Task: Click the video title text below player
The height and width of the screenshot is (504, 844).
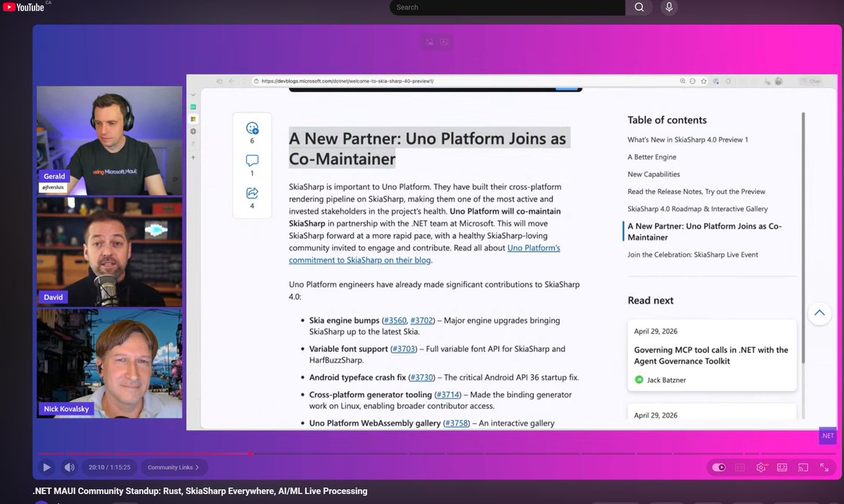Action: [200, 491]
